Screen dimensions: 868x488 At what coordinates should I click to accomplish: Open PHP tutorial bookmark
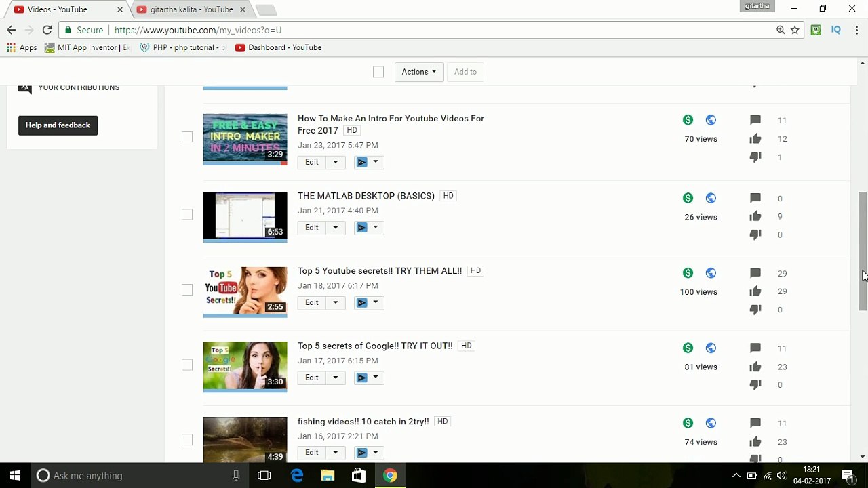point(182,47)
